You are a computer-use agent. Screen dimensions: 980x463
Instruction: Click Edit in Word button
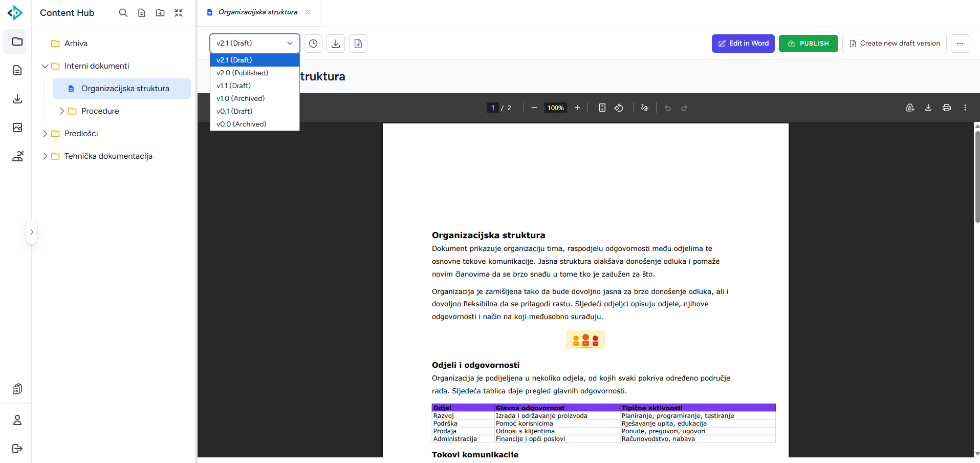pos(743,44)
